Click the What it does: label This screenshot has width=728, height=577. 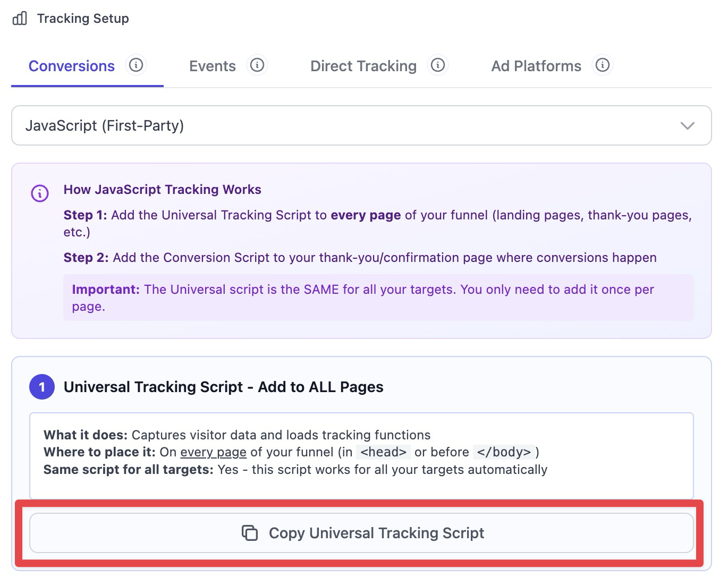coord(86,435)
